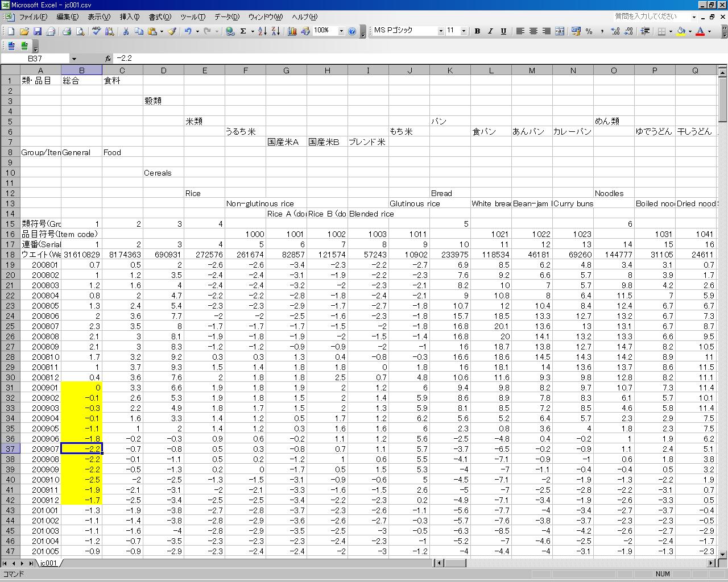
Task: Merge and center the cells
Action: 560,31
